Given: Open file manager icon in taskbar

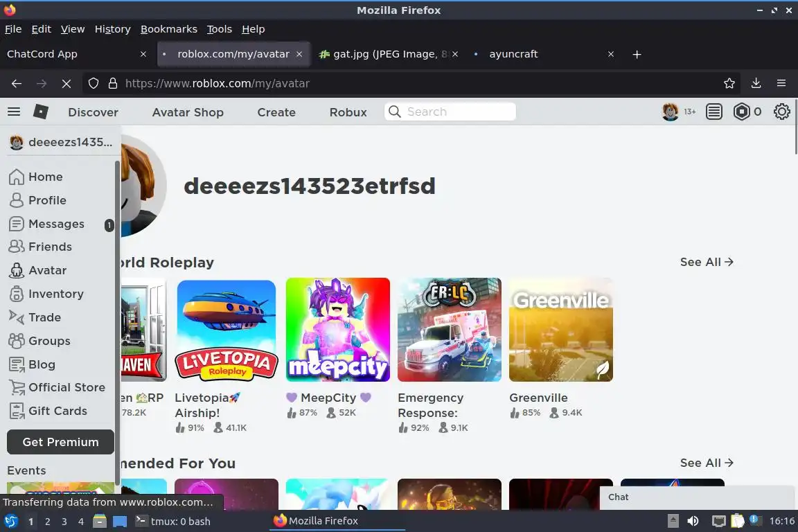Looking at the screenshot, I should pyautogui.click(x=100, y=522).
